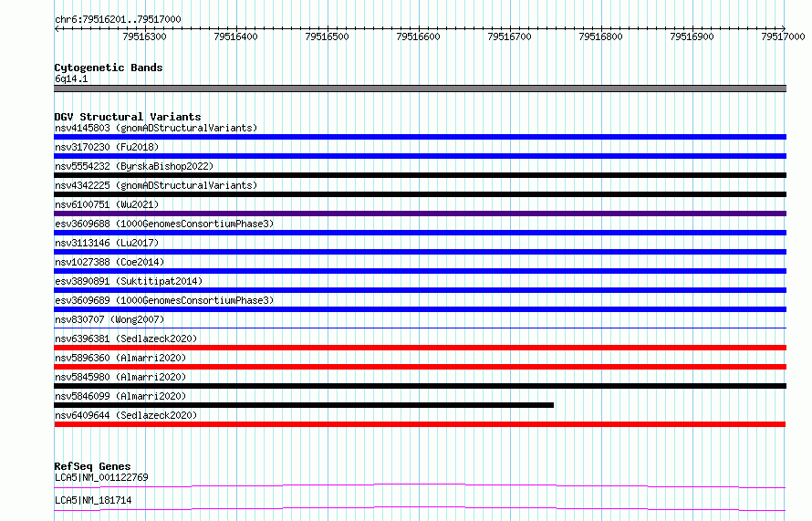Open esv3609689 1000GenomesConsortiumPhase3 label
The image size is (812, 521).
[164, 300]
